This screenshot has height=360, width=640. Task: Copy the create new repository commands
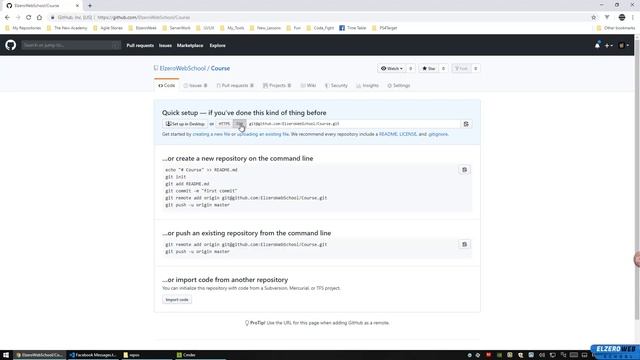pos(464,170)
